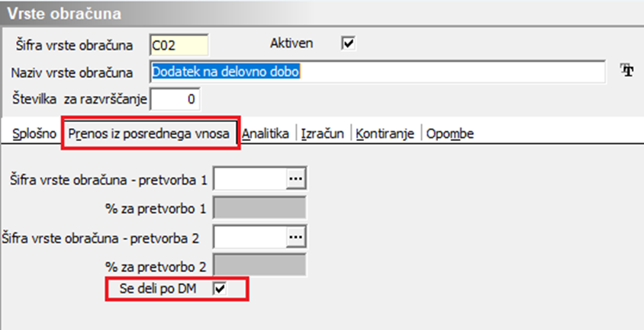Viewport: 644px width, 330px height.
Task: Select the Prenos iz posrednega vnosa tab
Action: (150, 133)
